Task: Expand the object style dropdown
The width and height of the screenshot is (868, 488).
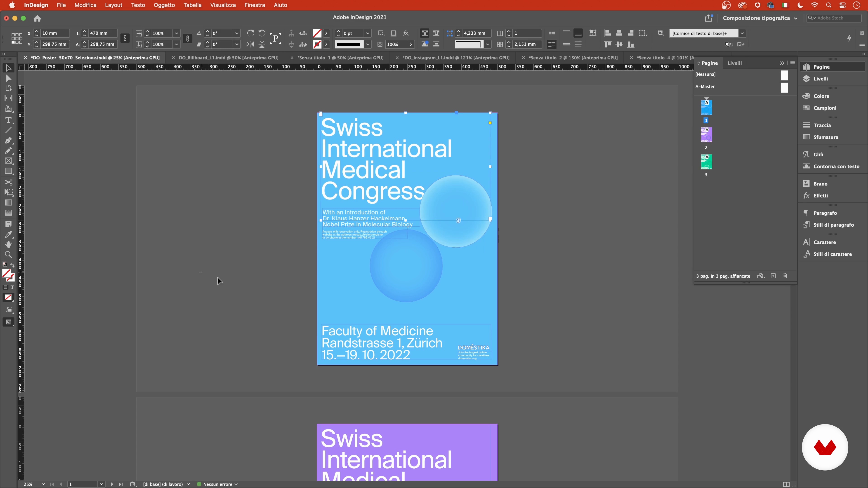Action: pyautogui.click(x=742, y=33)
